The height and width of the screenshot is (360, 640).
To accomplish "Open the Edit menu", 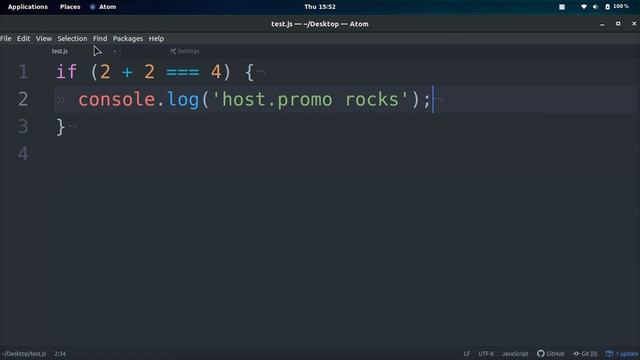I will point(23,38).
